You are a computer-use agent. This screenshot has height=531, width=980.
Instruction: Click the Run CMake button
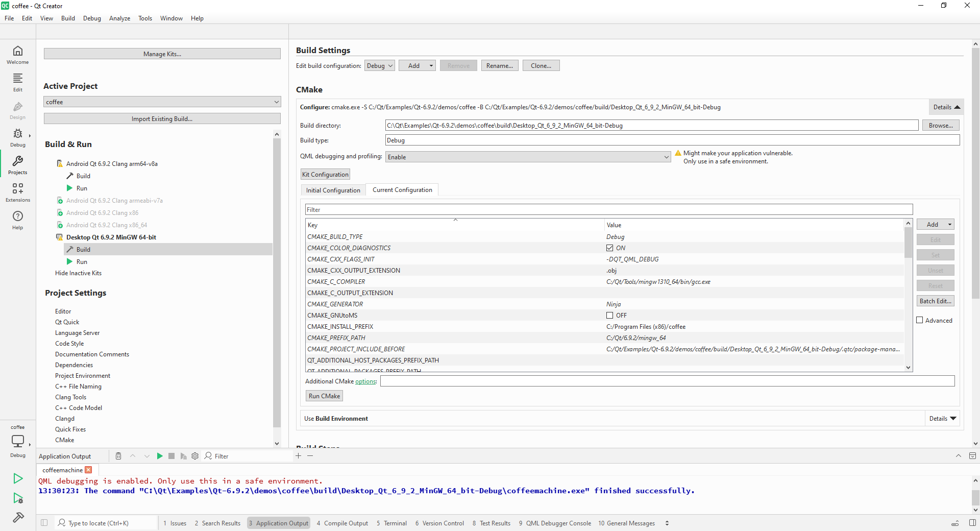[x=324, y=396]
